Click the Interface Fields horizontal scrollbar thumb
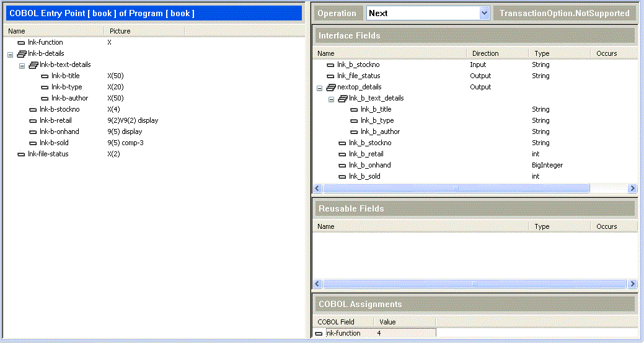Screen dimensions: 644x343 tap(456, 189)
